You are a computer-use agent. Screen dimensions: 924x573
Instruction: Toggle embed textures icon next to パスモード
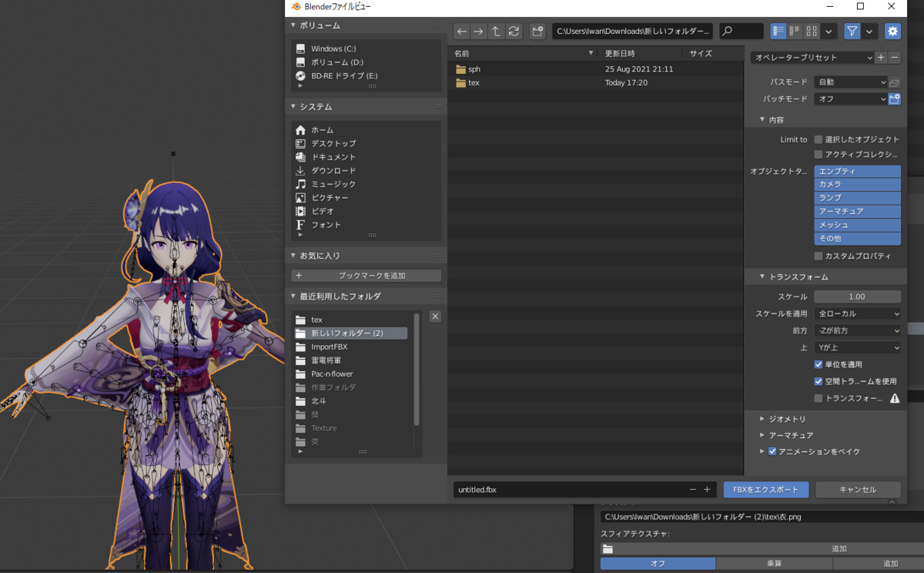coord(894,82)
